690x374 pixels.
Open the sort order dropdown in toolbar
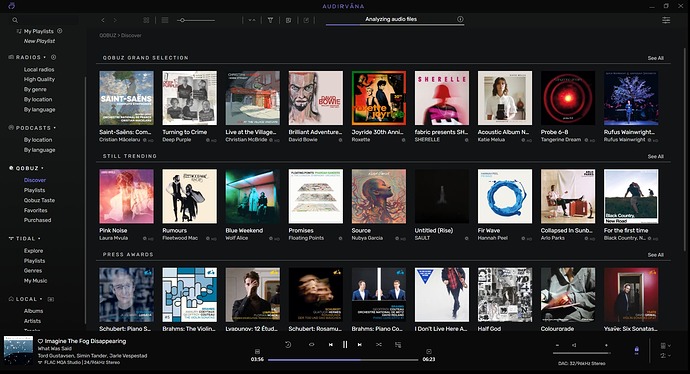click(x=252, y=20)
